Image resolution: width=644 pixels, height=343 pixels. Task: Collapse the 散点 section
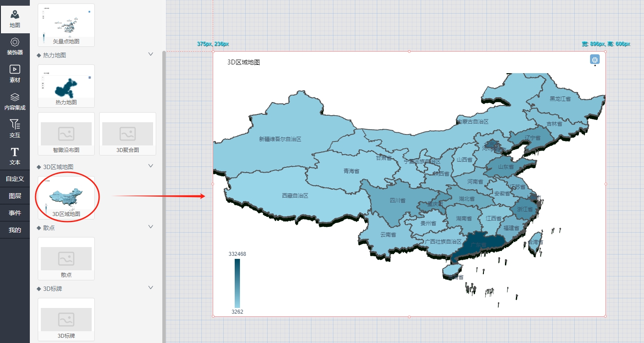click(x=150, y=227)
